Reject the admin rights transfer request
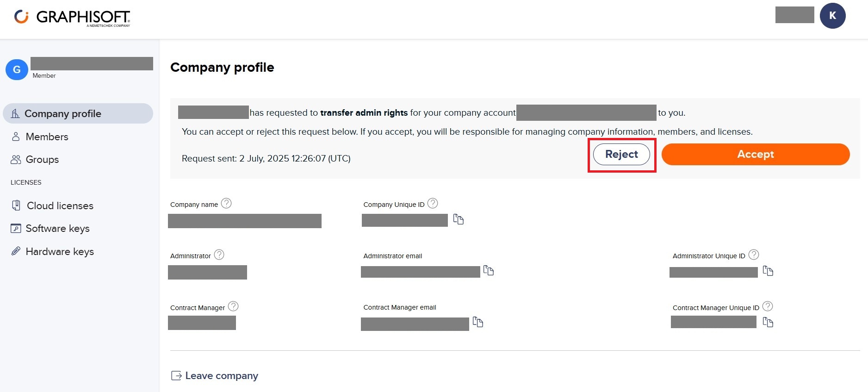 pos(621,154)
